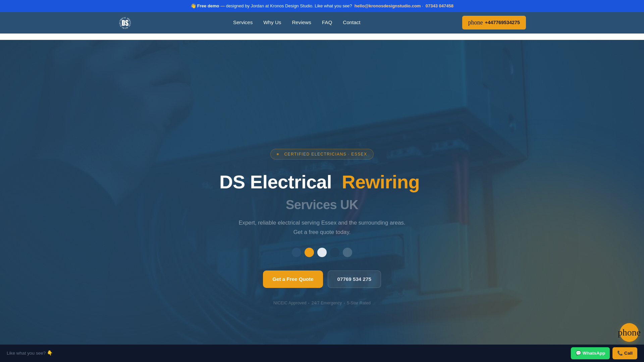Image resolution: width=644 pixels, height=362 pixels.
Task: Click the +447769534275 phone button in header
Action: (494, 22)
